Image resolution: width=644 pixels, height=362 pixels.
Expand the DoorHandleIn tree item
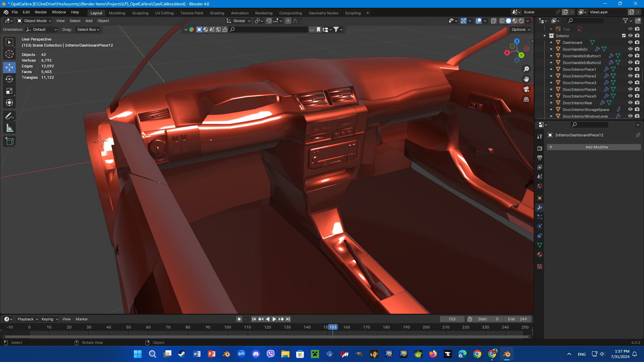[x=551, y=49]
